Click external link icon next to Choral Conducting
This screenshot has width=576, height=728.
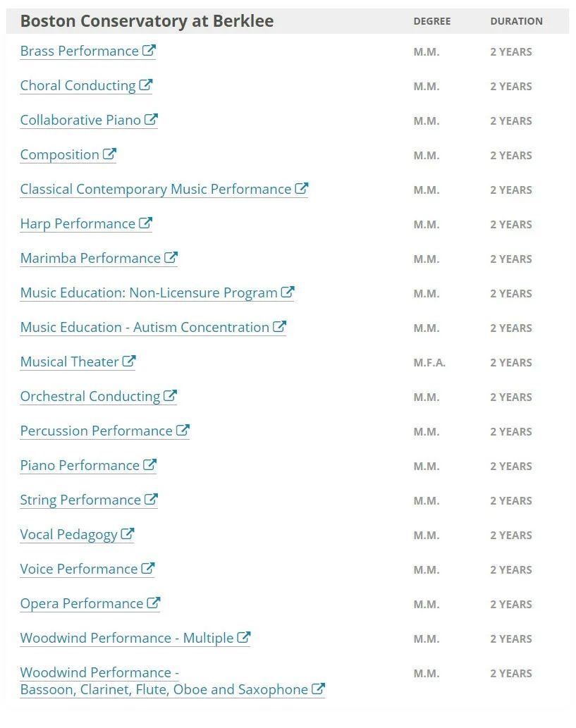146,85
